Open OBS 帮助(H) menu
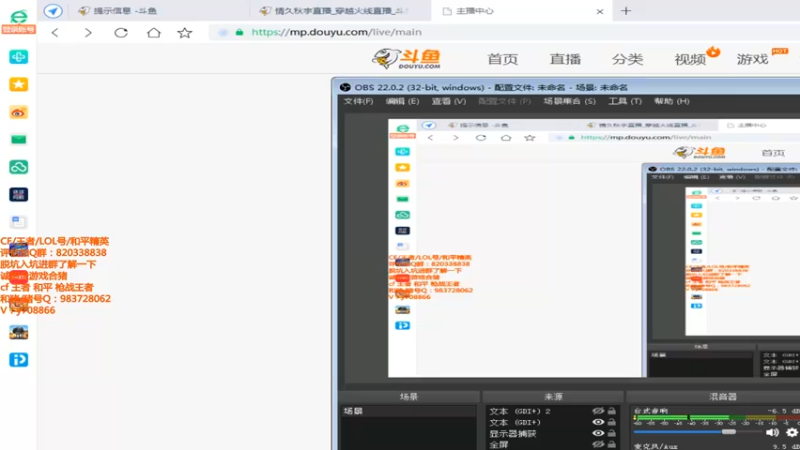The width and height of the screenshot is (800, 450). tap(671, 101)
